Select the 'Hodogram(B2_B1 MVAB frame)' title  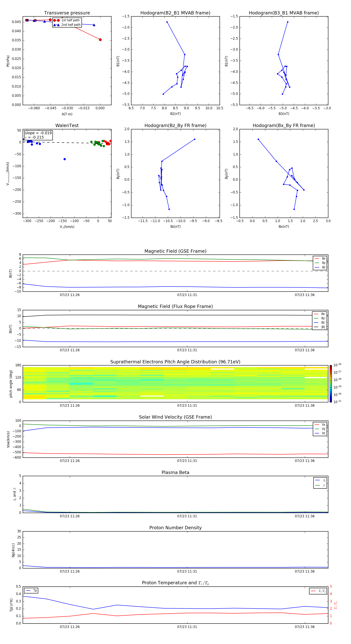tap(175, 13)
